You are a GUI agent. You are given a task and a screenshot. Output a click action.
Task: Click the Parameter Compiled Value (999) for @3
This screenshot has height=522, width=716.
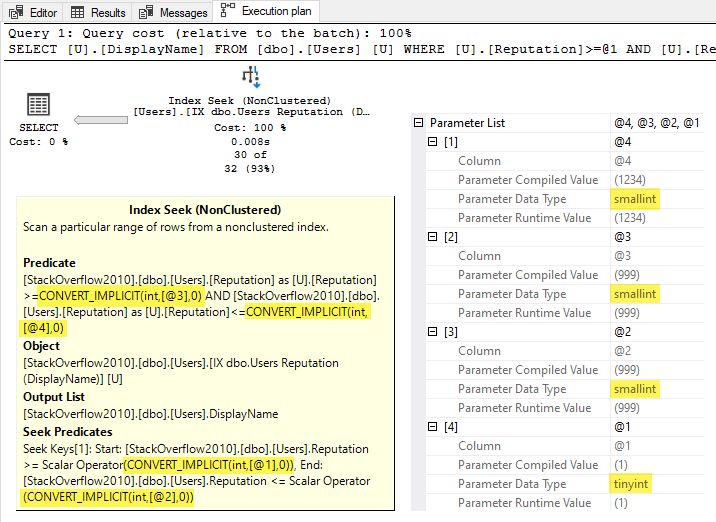tap(627, 275)
